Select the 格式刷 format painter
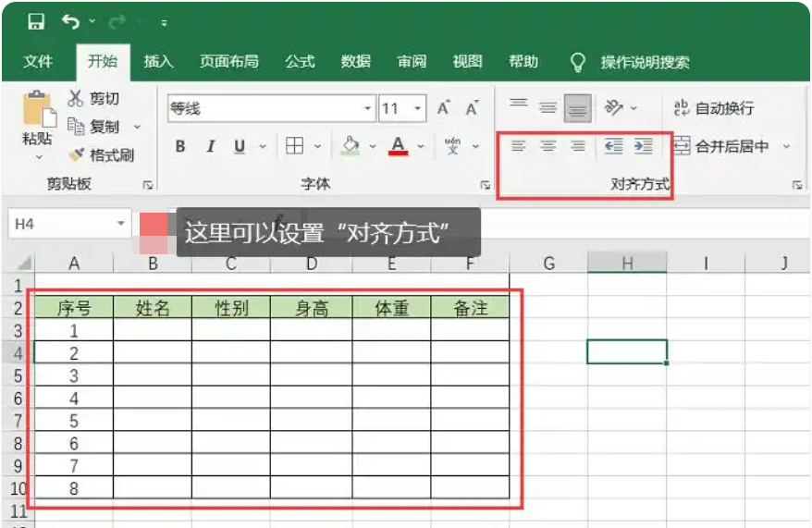This screenshot has height=528, width=812. click(102, 154)
